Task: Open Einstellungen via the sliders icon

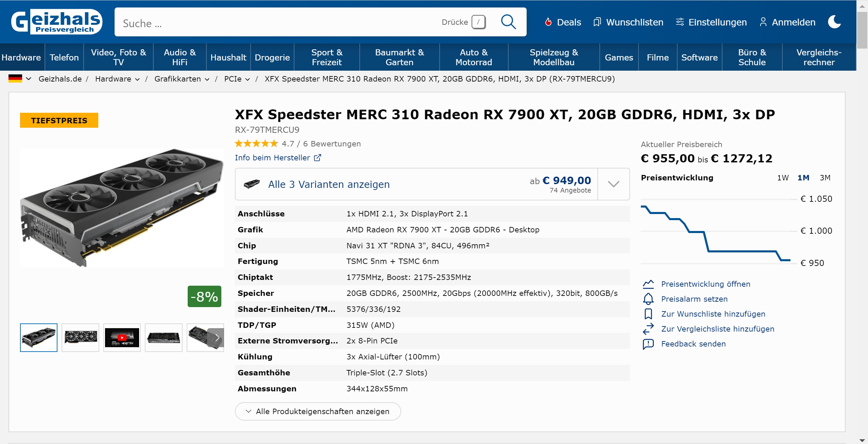Action: click(680, 22)
